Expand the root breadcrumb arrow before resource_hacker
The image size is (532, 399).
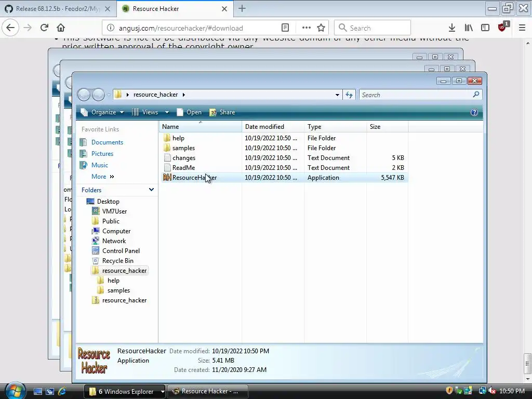128,95
